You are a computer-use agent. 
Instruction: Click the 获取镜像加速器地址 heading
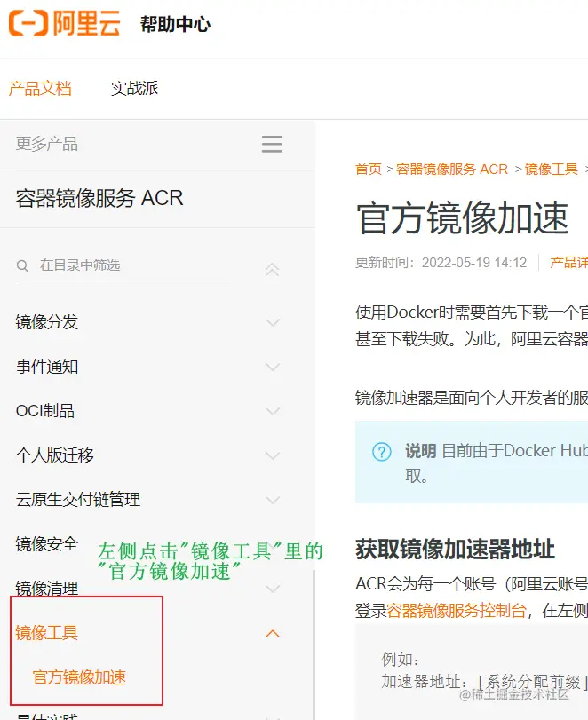pos(456,550)
